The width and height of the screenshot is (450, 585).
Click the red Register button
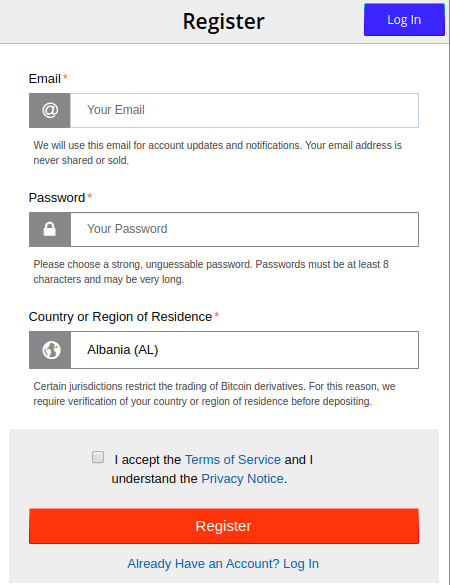point(224,526)
